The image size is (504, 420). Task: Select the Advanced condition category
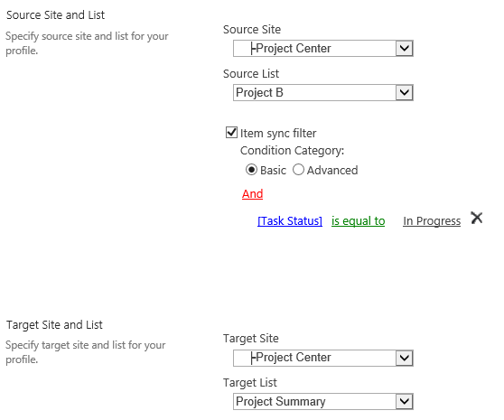click(298, 170)
